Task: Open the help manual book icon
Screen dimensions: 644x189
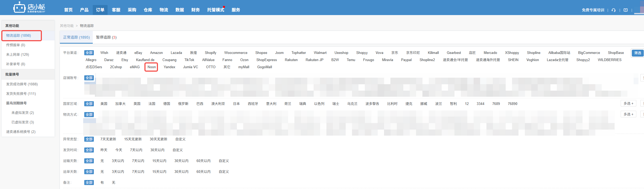Action: pyautogui.click(x=625, y=10)
